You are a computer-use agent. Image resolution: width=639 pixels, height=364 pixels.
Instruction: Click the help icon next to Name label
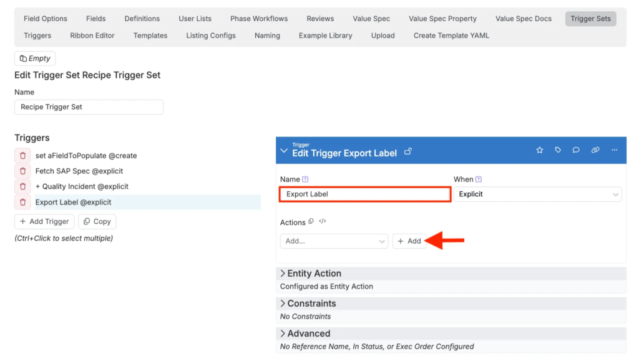pyautogui.click(x=305, y=179)
